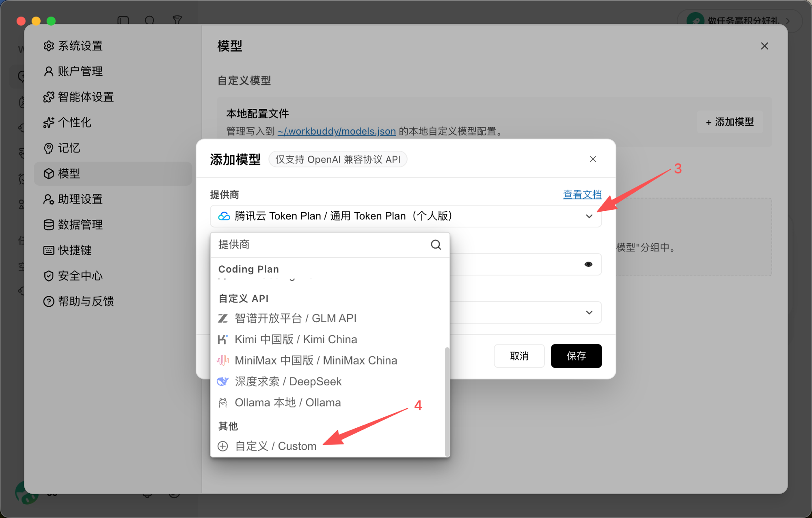Click the 助理设置 person icon

49,199
